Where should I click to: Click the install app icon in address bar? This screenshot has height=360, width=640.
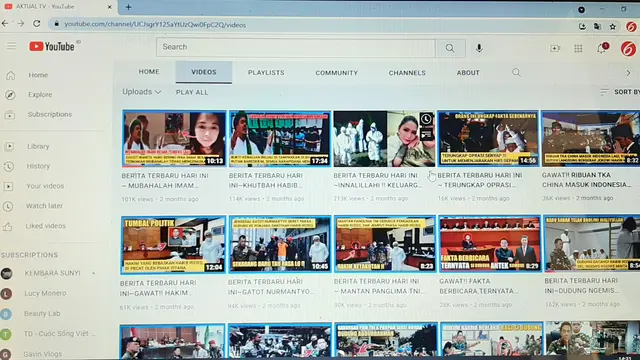[x=582, y=27]
